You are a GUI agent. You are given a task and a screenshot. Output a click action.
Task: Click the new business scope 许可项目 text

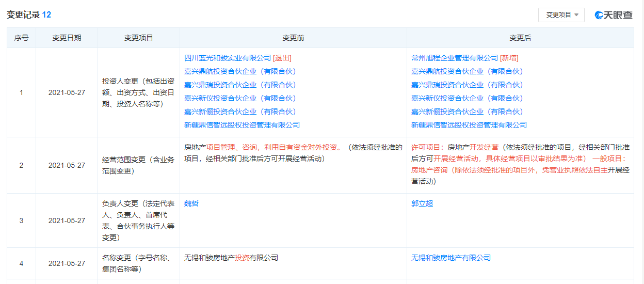coord(520,164)
